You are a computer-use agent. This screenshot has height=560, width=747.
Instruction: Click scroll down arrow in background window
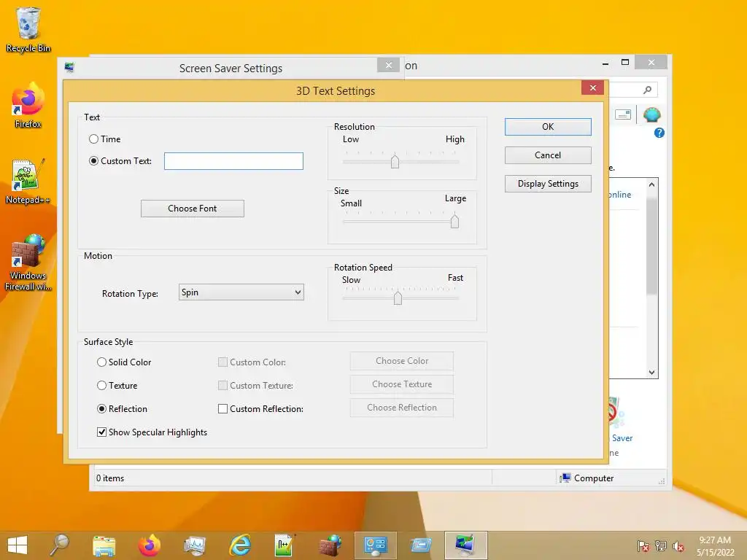pyautogui.click(x=651, y=373)
